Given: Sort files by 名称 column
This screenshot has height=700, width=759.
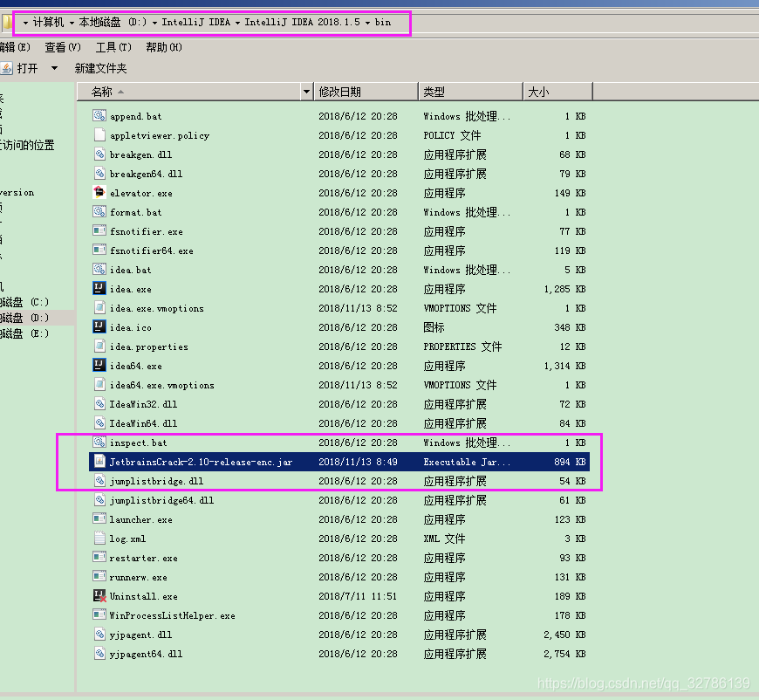Looking at the screenshot, I should (x=188, y=92).
